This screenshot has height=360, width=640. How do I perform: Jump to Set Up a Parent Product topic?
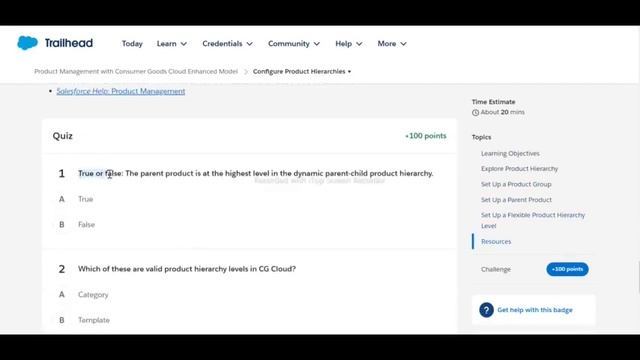coord(516,200)
